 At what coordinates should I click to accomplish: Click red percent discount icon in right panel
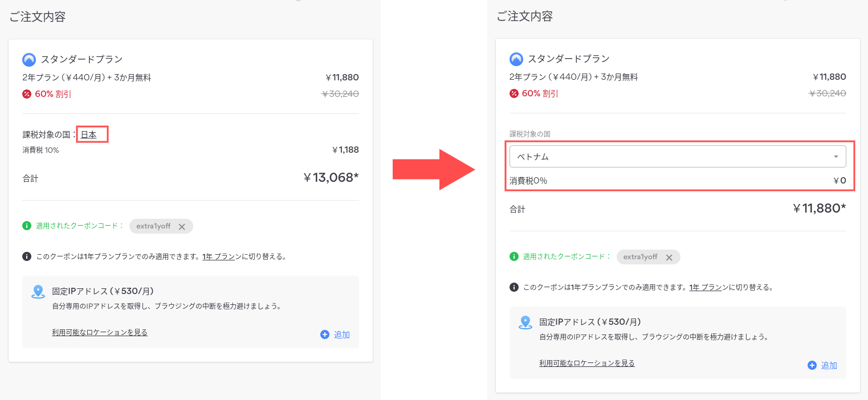pyautogui.click(x=514, y=93)
